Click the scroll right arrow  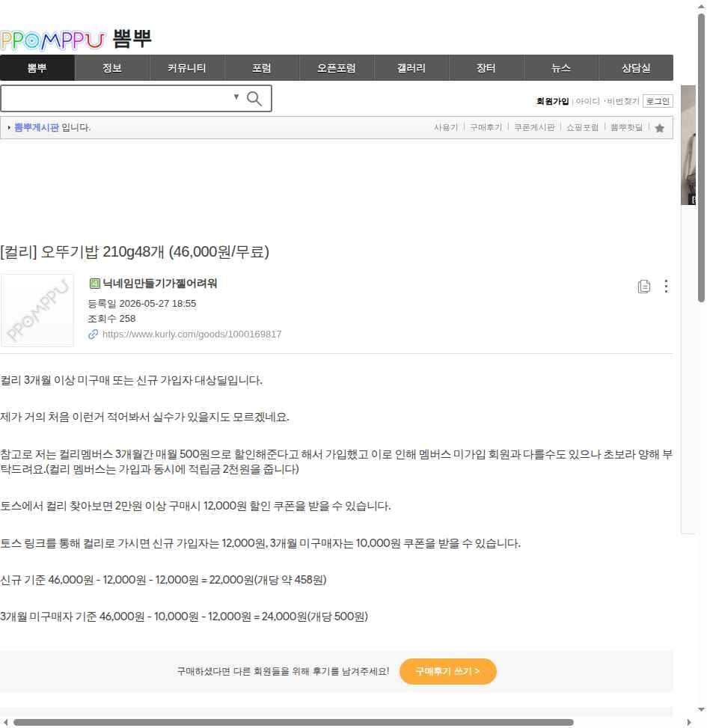689,723
